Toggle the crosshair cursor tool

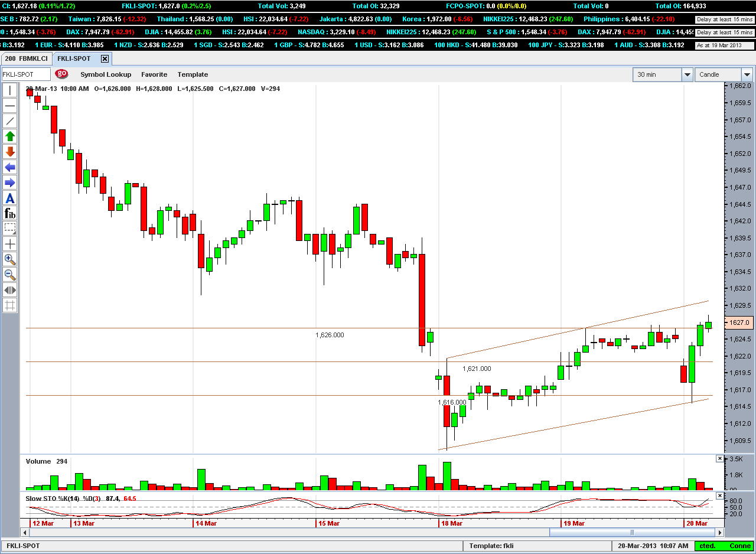tap(10, 244)
